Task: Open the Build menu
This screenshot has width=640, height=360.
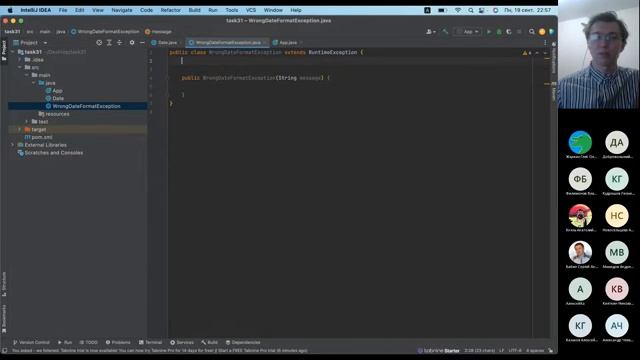Action: [194, 10]
